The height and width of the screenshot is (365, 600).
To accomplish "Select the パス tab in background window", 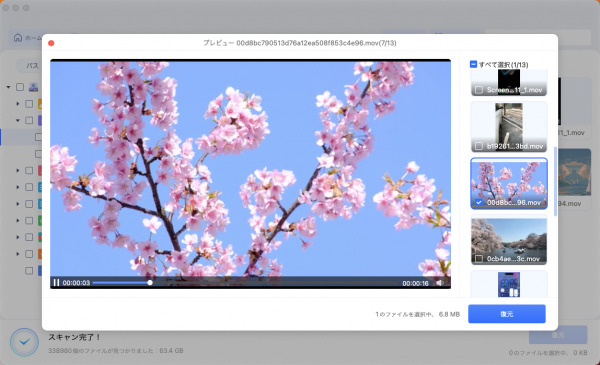I will click(x=32, y=66).
